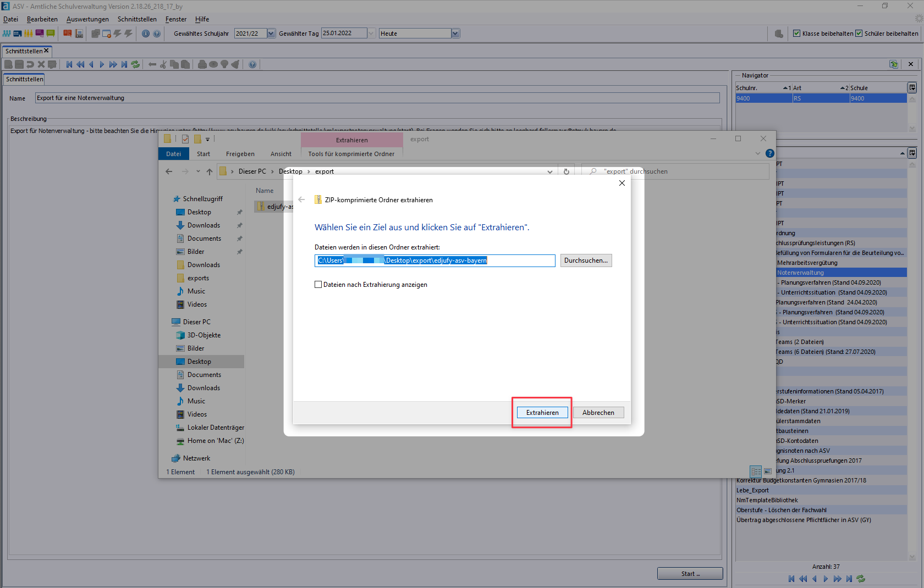This screenshot has width=924, height=588.
Task: Switch to the Ansicht ribbon tab in Explorer
Action: click(280, 154)
